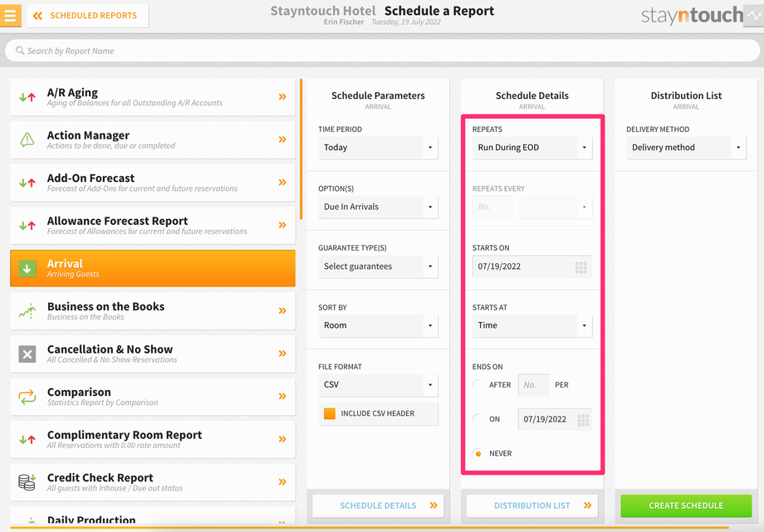Select the A/R Aging report
Viewport: 764px width, 532px height.
coord(153,97)
